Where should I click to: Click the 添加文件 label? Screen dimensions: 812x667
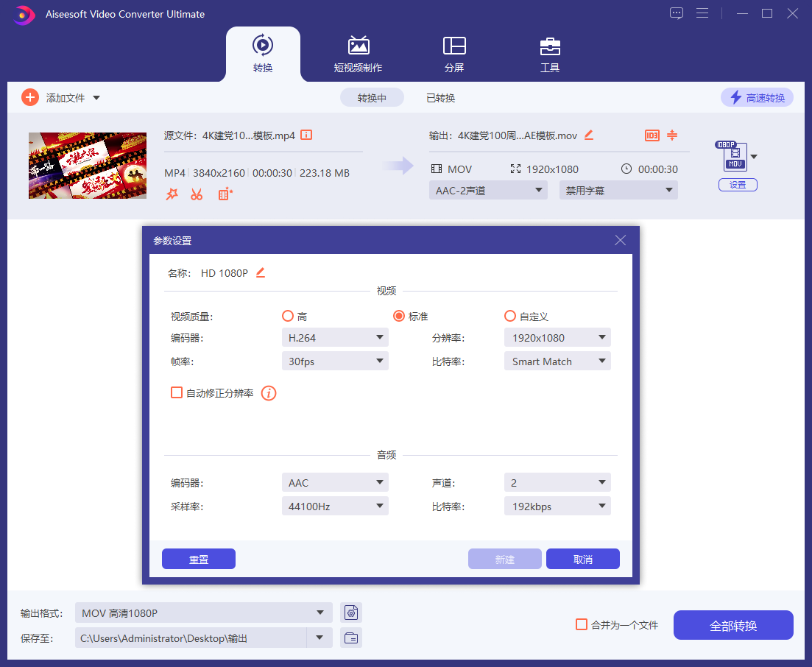(66, 98)
